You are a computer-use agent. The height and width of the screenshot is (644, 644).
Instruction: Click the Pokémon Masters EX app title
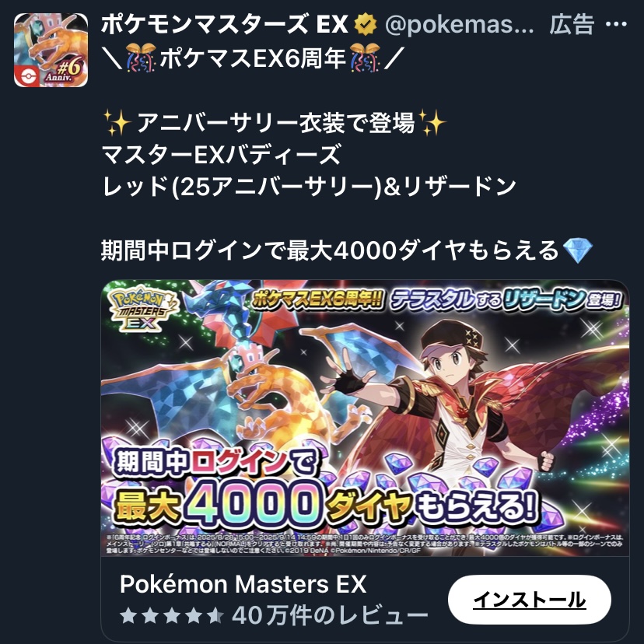(243, 583)
